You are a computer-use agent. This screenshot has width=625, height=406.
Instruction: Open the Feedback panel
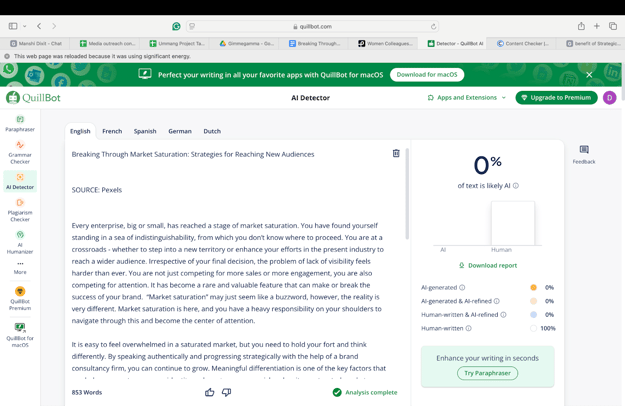pos(584,155)
